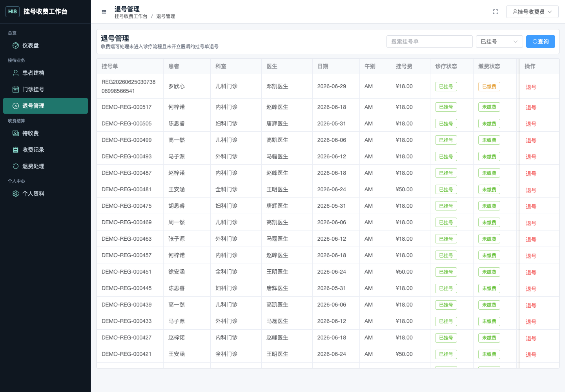The height and width of the screenshot is (392, 565).
Task: Click 未缴费 tag in DEMO-REG-000493 row
Action: click(x=489, y=157)
